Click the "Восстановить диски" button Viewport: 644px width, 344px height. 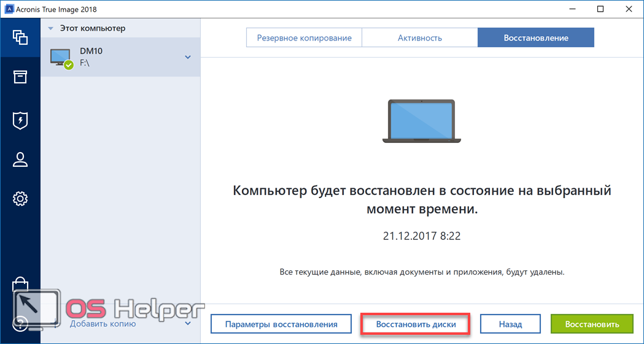[416, 324]
